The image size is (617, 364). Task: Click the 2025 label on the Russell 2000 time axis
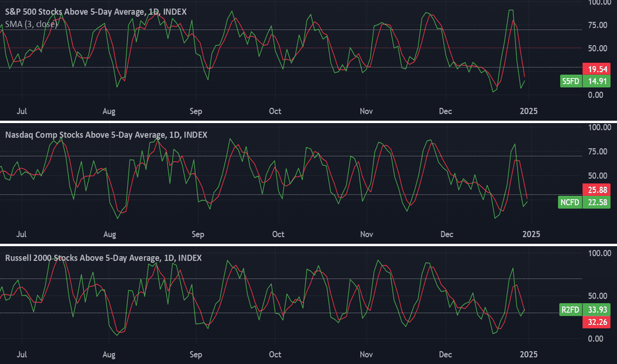[x=528, y=354]
